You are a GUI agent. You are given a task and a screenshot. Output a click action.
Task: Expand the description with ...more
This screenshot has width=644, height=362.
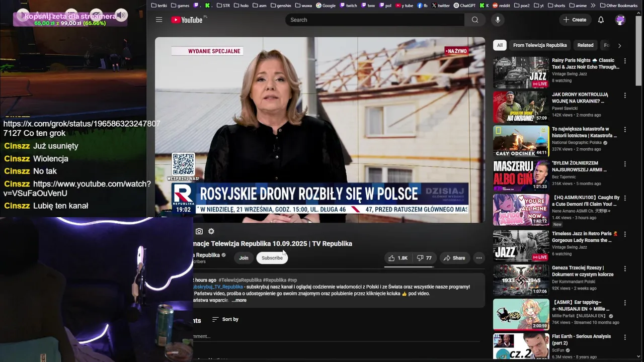pyautogui.click(x=239, y=300)
